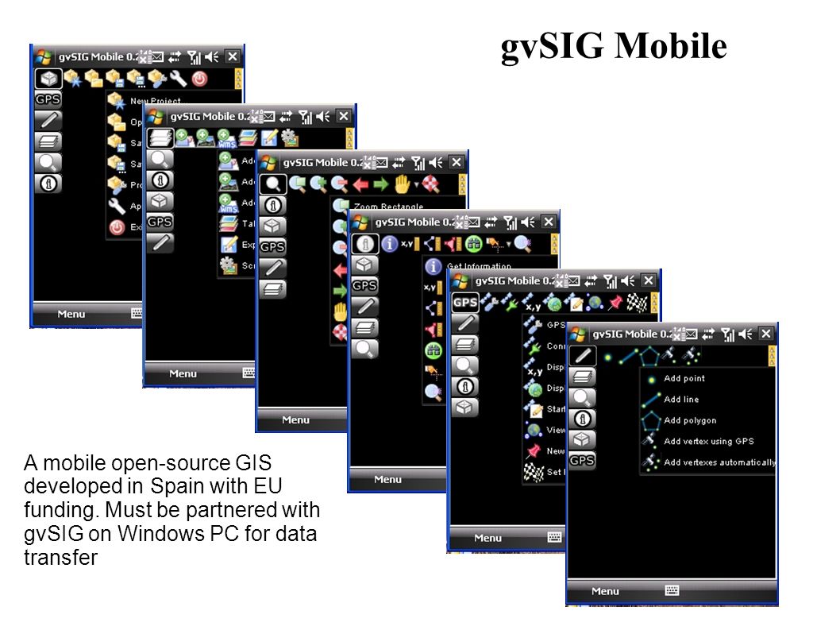840x630 pixels.
Task: Click GPS sidebar button in project window
Action: 48,100
